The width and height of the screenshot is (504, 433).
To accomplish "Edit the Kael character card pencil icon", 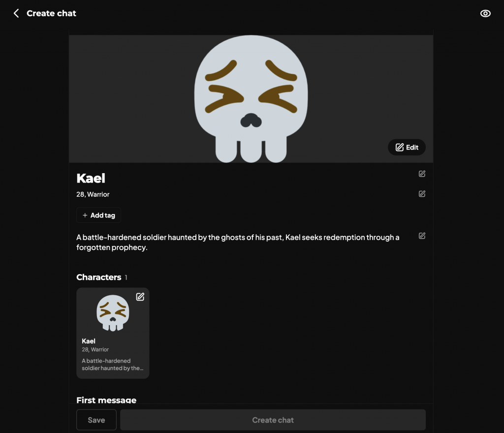I will [x=140, y=297].
